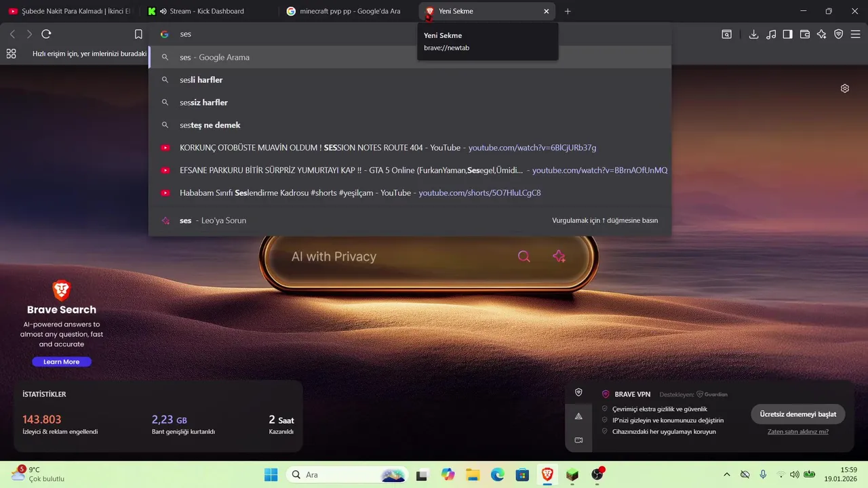The image size is (868, 488).
Task: Toggle the sidebar panel icon
Action: [787, 34]
